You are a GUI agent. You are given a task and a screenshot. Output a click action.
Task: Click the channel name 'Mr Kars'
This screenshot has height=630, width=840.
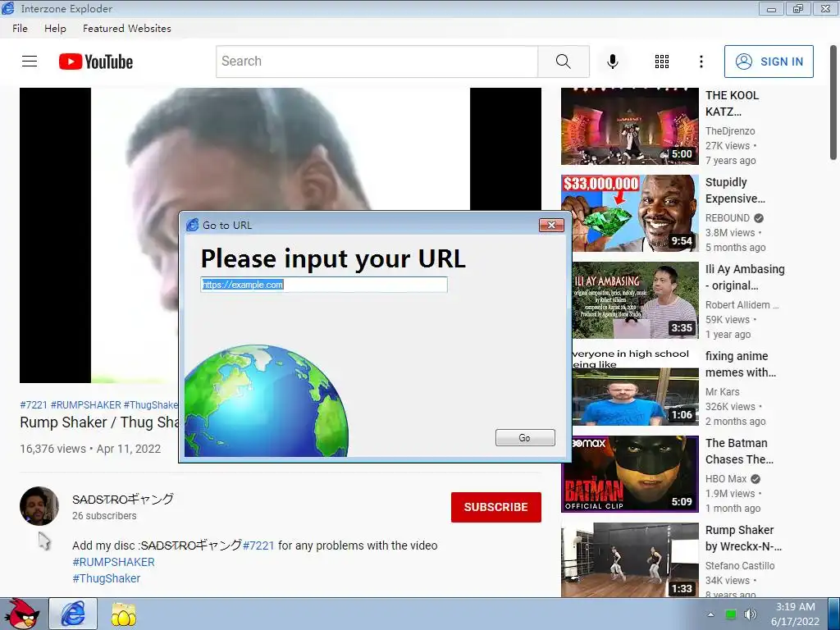click(x=723, y=392)
